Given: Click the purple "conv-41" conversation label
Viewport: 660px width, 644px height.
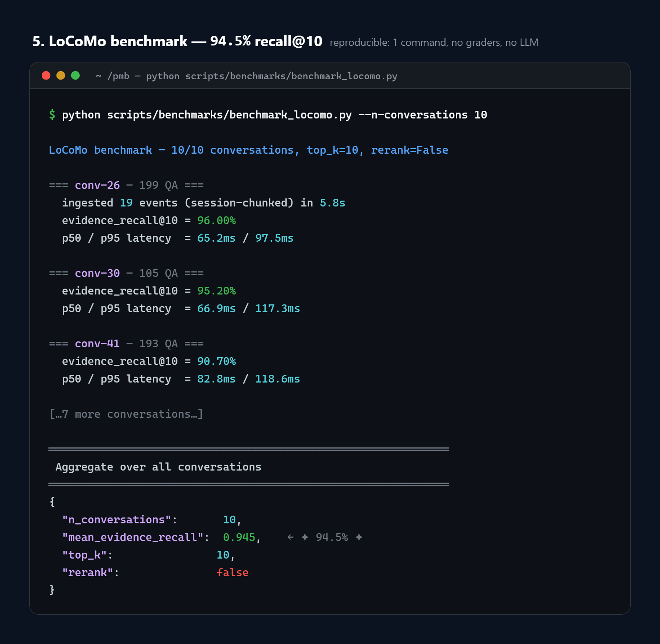Looking at the screenshot, I should pyautogui.click(x=97, y=344).
